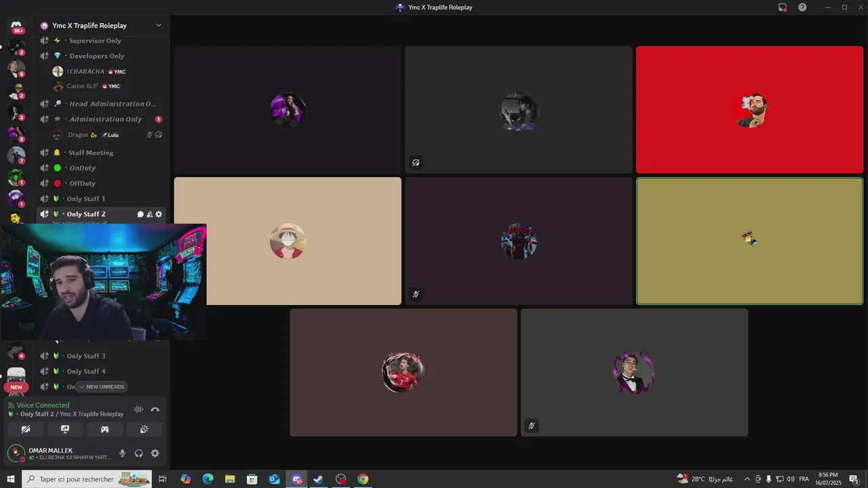Launch Microsoft Edge from taskbar
868x488 pixels.
208,479
